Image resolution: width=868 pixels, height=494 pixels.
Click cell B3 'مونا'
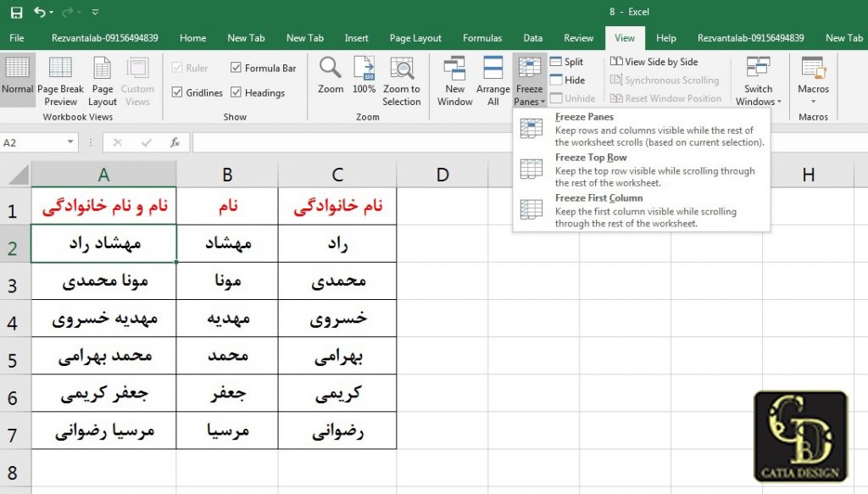click(227, 281)
